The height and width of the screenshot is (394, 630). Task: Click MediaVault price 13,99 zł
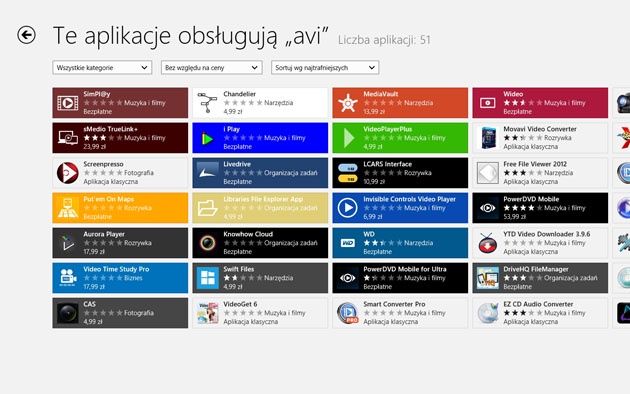click(374, 112)
